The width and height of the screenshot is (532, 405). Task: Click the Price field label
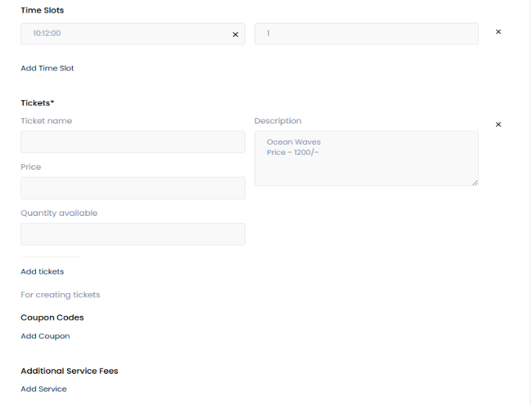(31, 167)
